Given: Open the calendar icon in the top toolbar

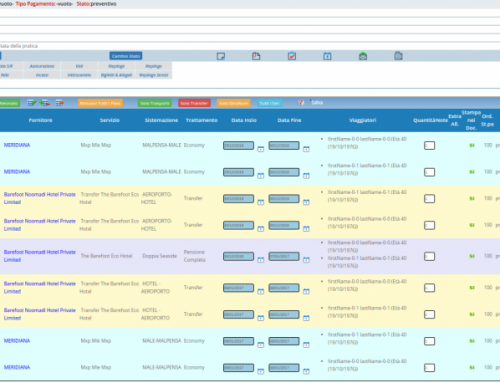Looking at the screenshot, I should tap(327, 56).
